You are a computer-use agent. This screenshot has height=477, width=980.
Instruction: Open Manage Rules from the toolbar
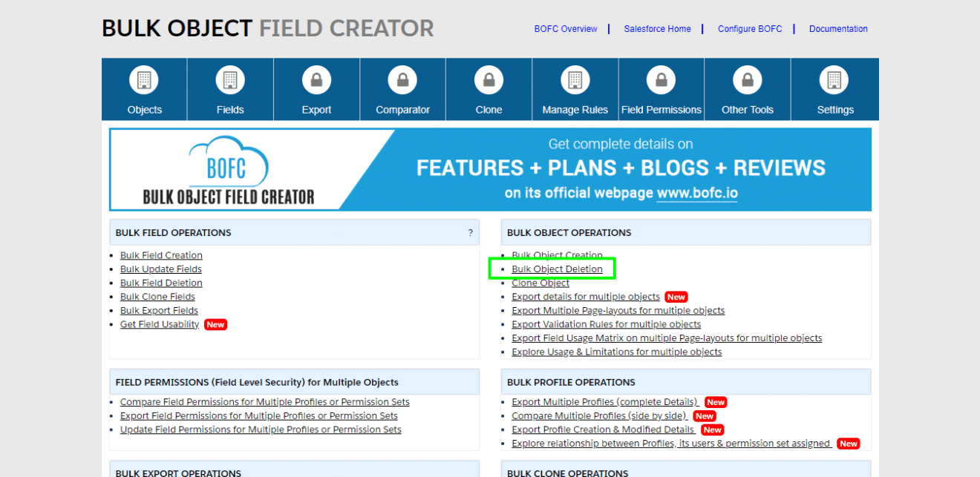click(575, 79)
